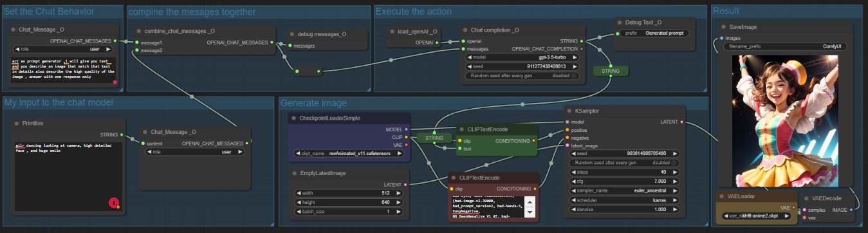Viewport: 868px width, 233px height.
Task: Collapse the green CLIPTextEncode node via its title dot
Action: tap(463, 130)
